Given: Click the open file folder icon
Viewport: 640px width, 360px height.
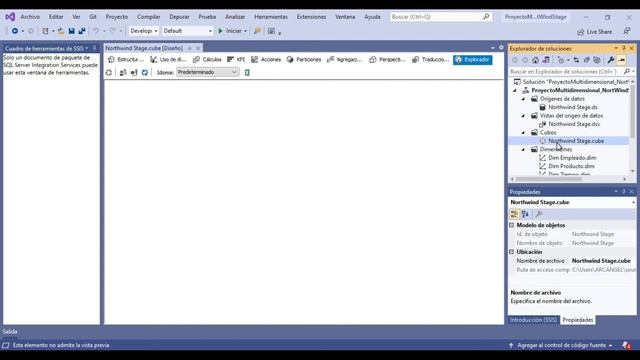Looking at the screenshot, I should click(61, 31).
